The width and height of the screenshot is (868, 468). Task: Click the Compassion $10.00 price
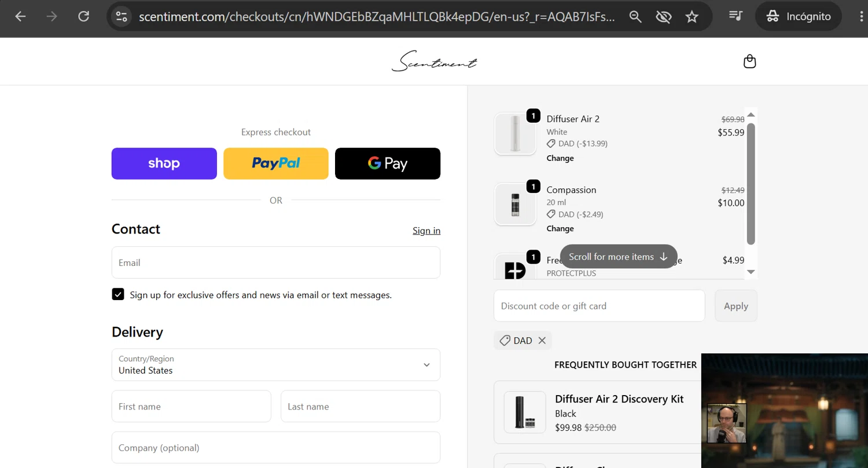coord(731,203)
